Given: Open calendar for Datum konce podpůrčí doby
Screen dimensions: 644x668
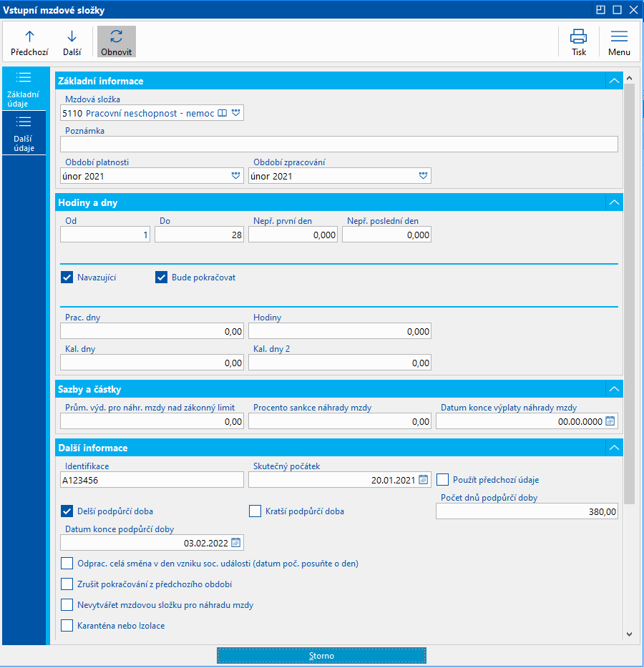Looking at the screenshot, I should click(x=235, y=543).
